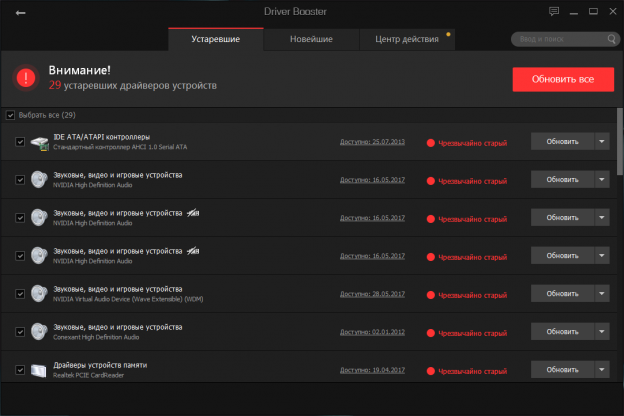Update the NVIDIA Virtual Audio Device driver
The image size is (624, 416).
coord(562,293)
